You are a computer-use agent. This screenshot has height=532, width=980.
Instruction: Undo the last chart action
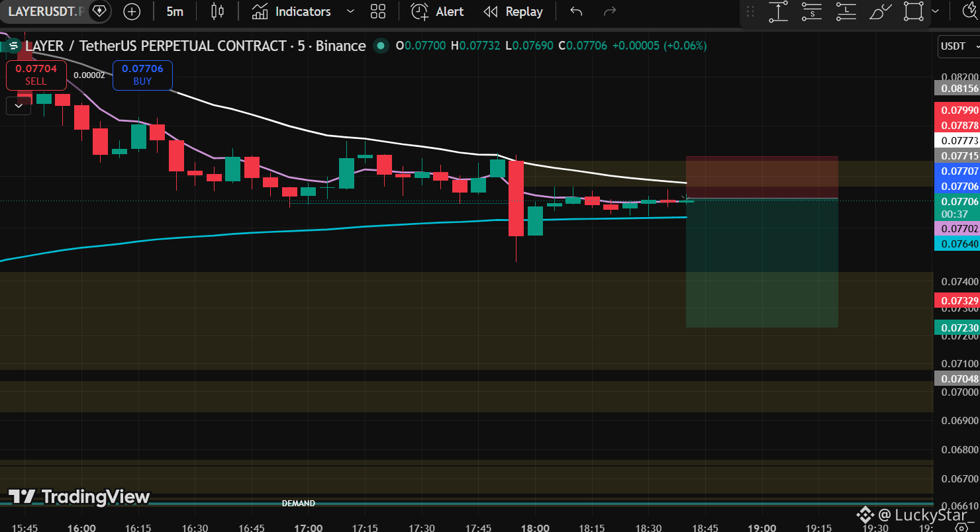click(576, 11)
